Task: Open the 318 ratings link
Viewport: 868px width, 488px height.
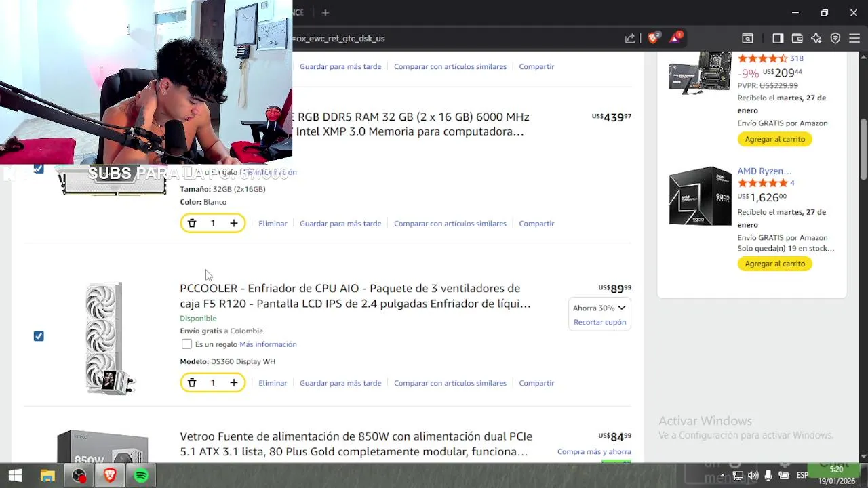Action: coord(796,58)
